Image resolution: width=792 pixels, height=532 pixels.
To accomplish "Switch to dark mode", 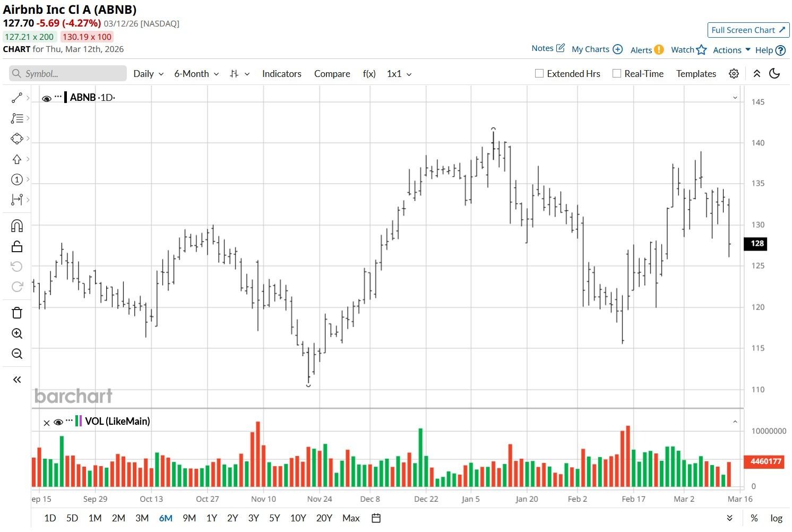I will point(774,74).
